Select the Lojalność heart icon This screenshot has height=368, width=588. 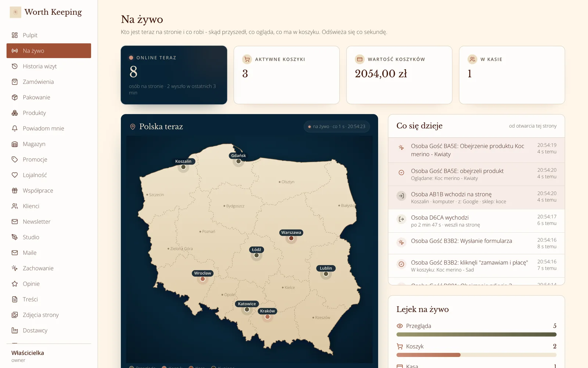point(15,175)
